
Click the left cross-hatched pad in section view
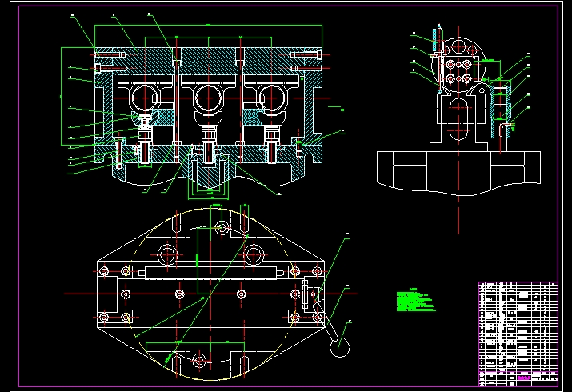click(x=163, y=117)
